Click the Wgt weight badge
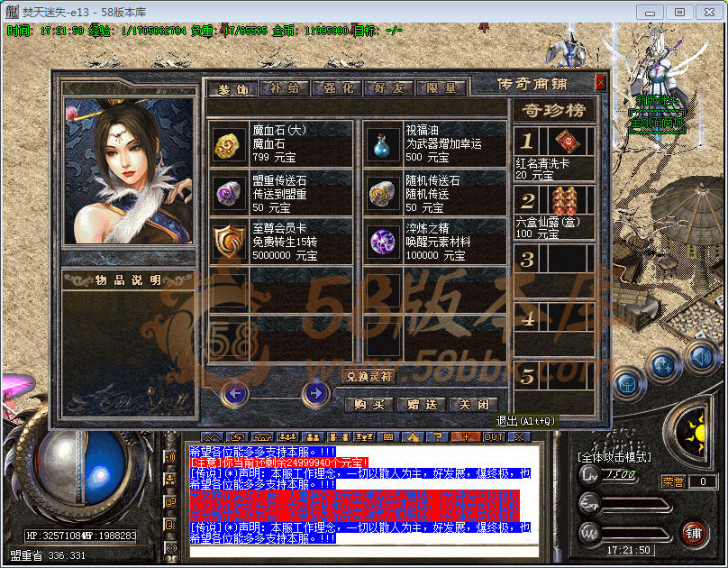 [589, 533]
